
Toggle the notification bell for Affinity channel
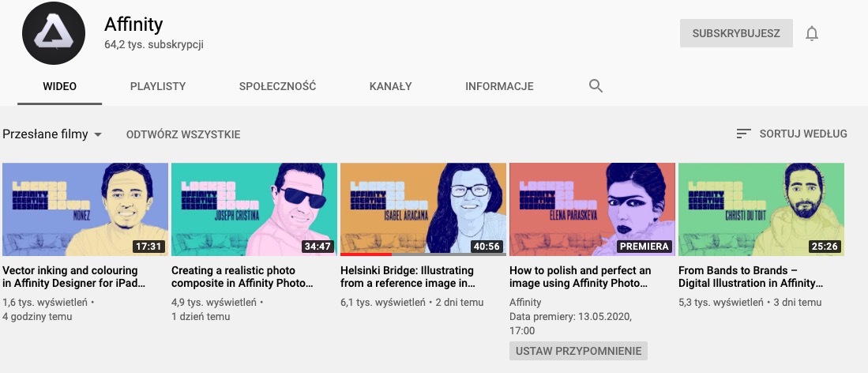[812, 33]
